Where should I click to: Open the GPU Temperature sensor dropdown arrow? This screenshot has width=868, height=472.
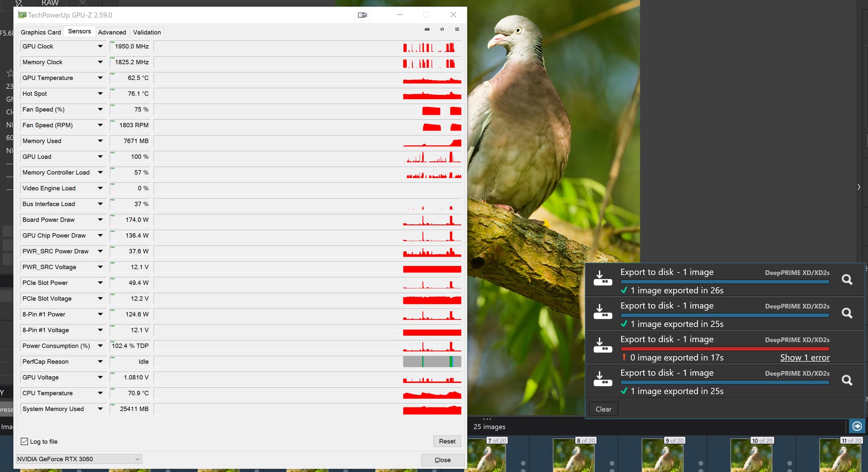pyautogui.click(x=100, y=78)
